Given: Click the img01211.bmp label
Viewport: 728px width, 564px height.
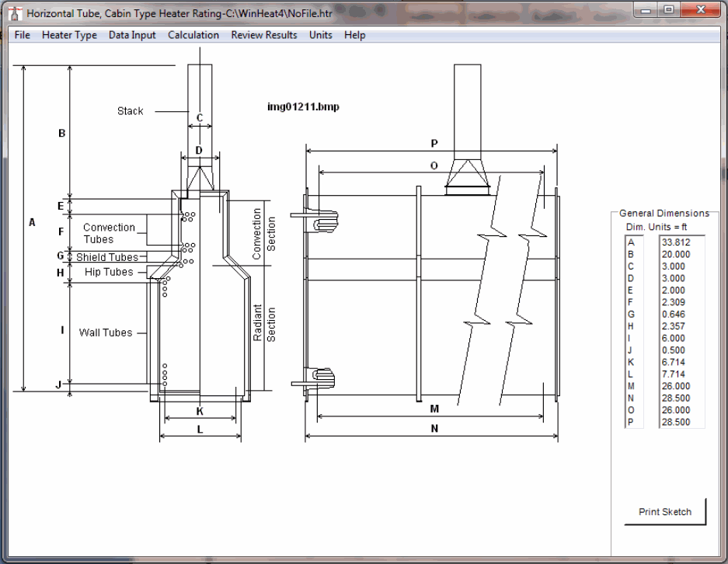Looking at the screenshot, I should click(x=303, y=106).
